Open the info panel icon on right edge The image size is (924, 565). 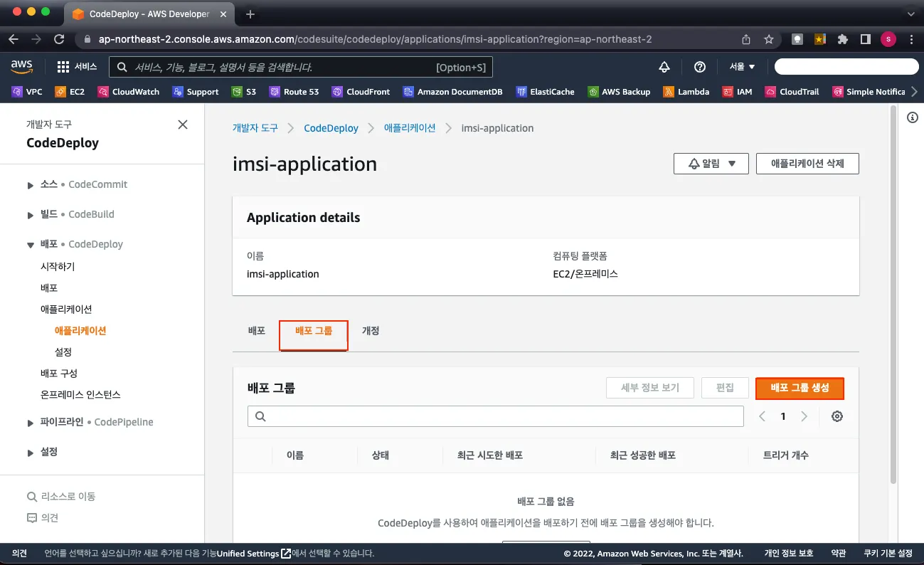click(x=913, y=117)
